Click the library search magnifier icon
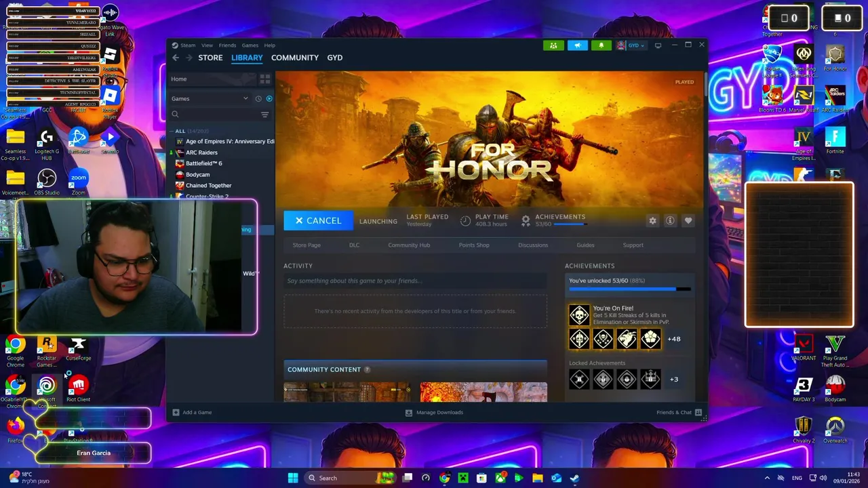The width and height of the screenshot is (868, 488). click(175, 115)
